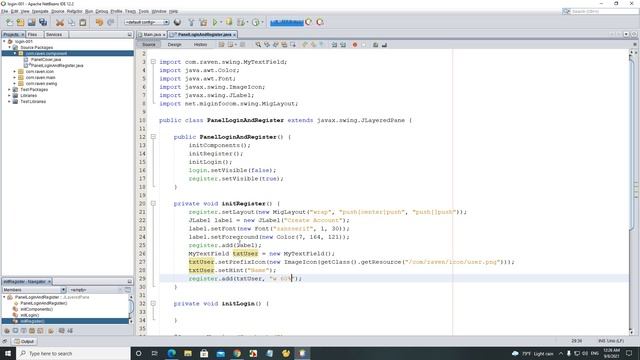640x360 pixels.
Task: Switch to the Files tab
Action: (x=33, y=35)
